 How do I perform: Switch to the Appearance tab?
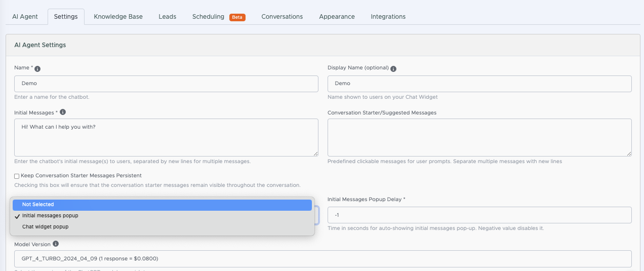click(x=337, y=17)
